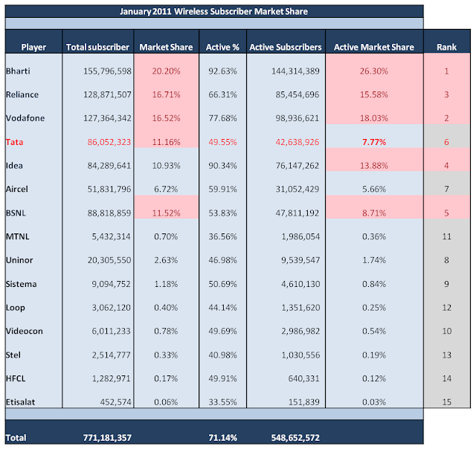Click Aircel rank value 7
Screen dimensions: 476x449
[x=446, y=190]
